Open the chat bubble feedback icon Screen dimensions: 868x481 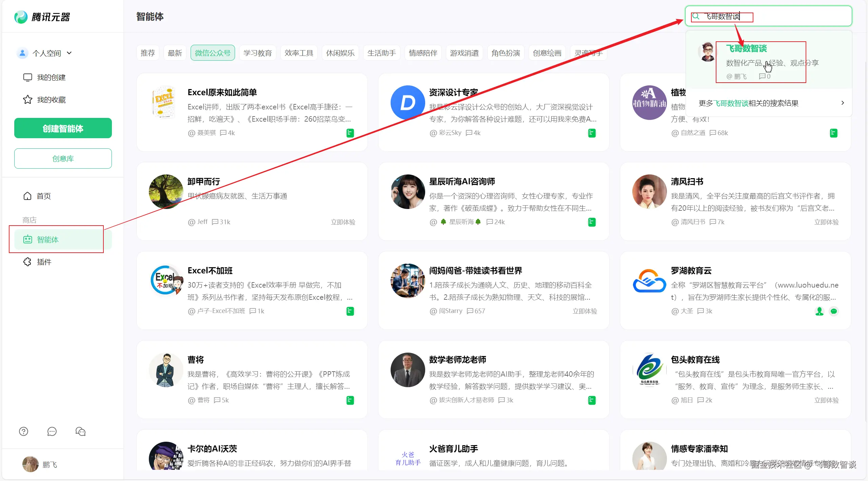(52, 431)
